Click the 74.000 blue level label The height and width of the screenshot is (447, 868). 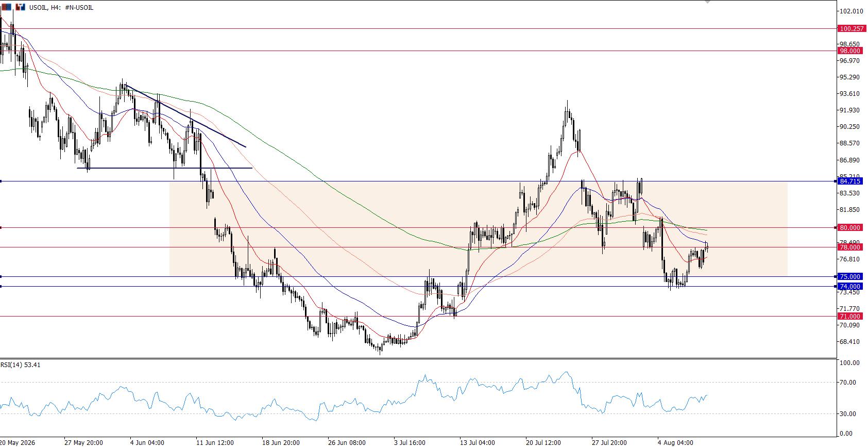click(849, 286)
